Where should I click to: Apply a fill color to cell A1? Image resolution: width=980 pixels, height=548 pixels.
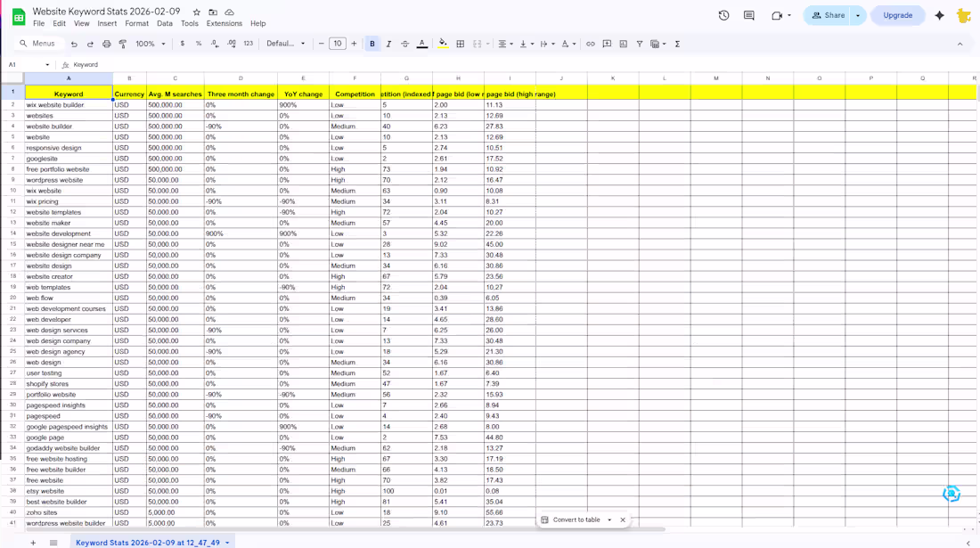(442, 43)
